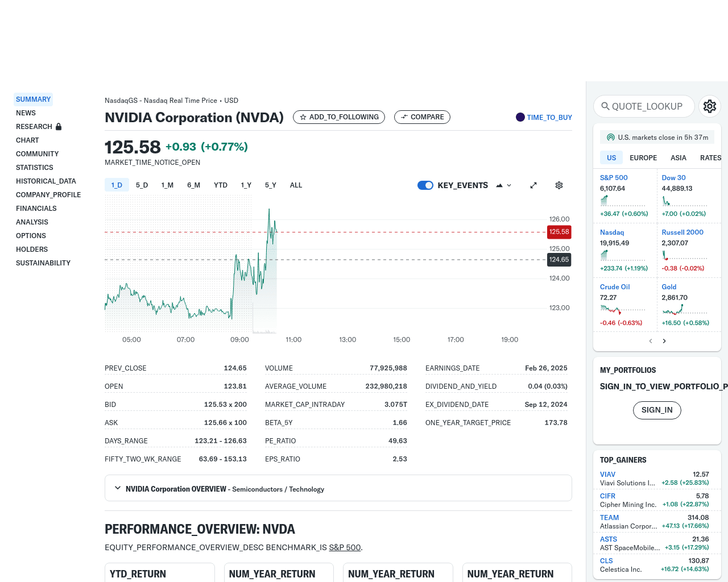
Task: Open the ASTS top gainer link
Action: click(x=609, y=539)
